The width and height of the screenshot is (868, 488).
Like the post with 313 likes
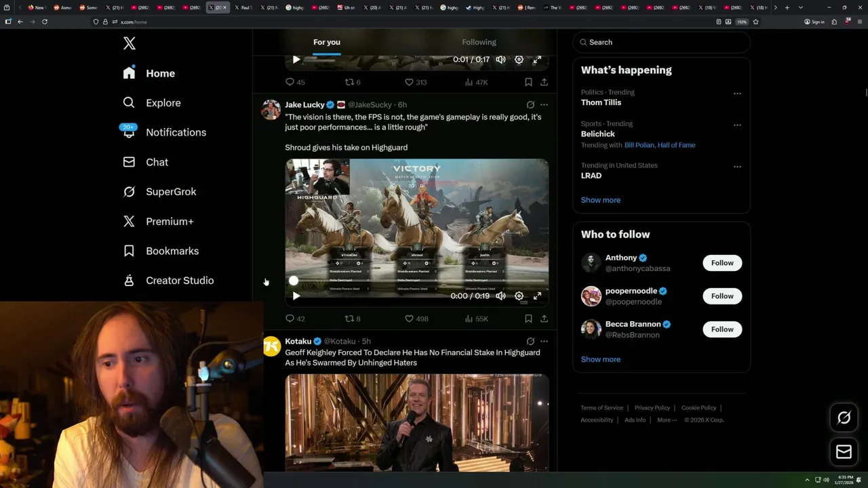416,82
